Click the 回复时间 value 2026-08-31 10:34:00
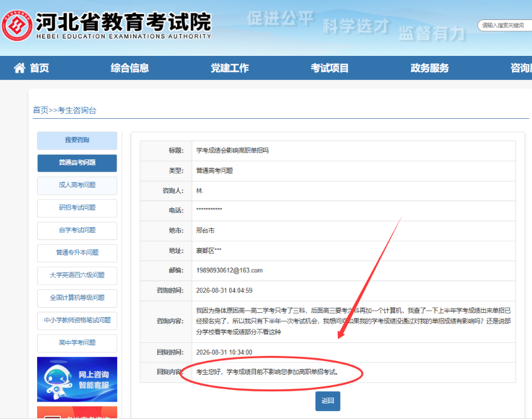Screen dimensions: 532x420 click(224, 352)
